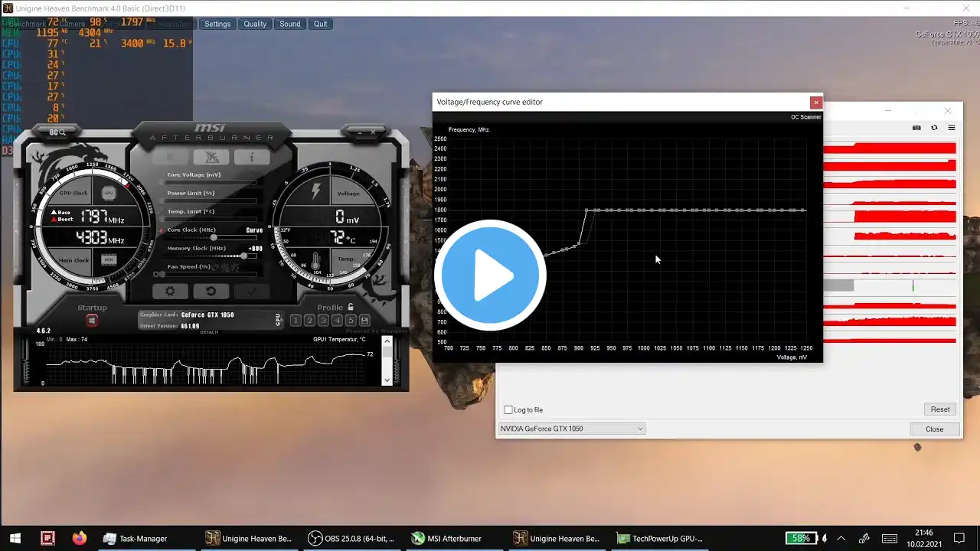Open the NVIDIA GeForce GTX 1050 dropdown
The image size is (980, 551).
(x=572, y=429)
